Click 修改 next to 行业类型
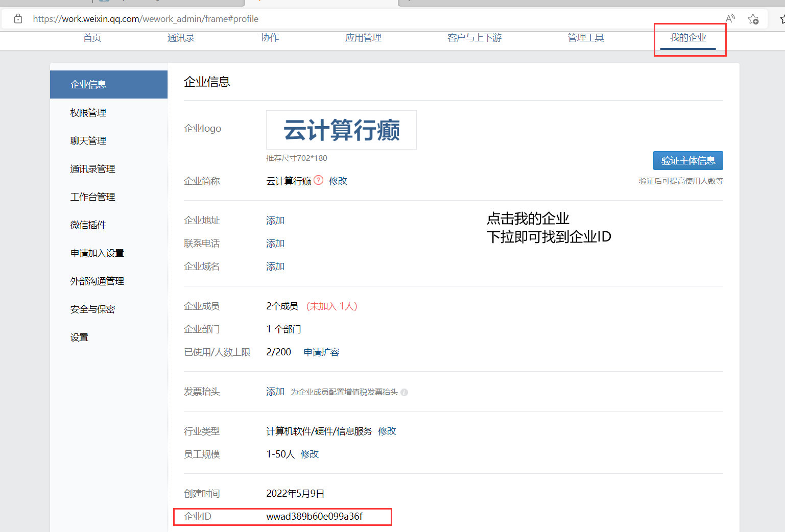 [x=387, y=431]
